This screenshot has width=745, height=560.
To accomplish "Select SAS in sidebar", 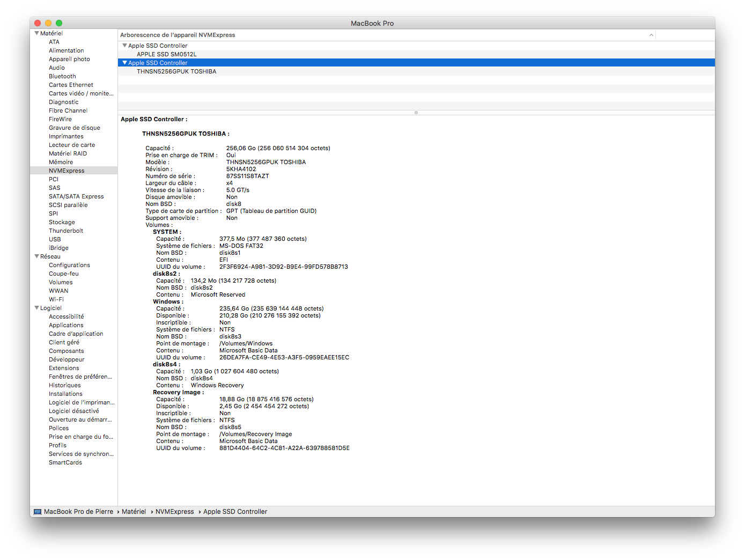I will (x=55, y=188).
